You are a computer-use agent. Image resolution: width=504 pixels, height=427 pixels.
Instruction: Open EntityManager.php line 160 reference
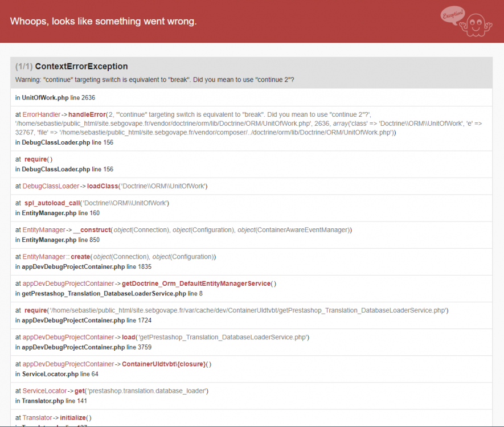tap(58, 213)
